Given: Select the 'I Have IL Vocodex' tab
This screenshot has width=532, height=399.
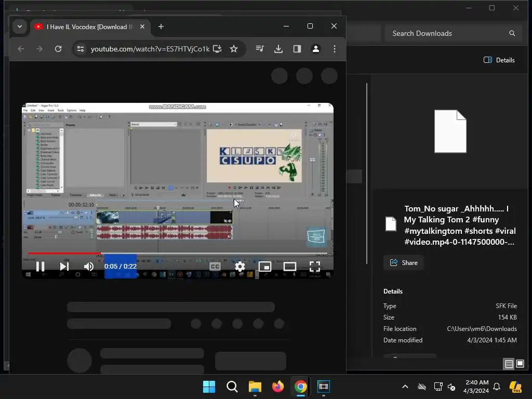Looking at the screenshot, I should point(90,27).
